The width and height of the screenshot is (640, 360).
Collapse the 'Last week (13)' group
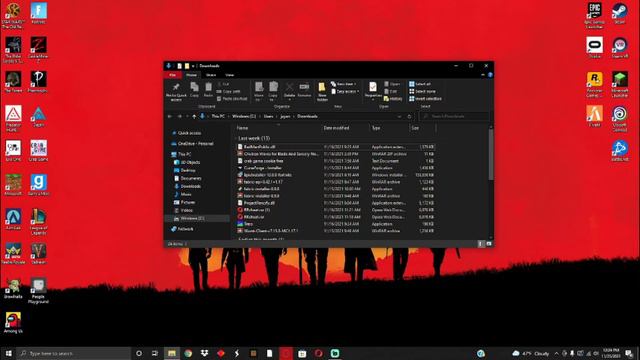(x=236, y=138)
